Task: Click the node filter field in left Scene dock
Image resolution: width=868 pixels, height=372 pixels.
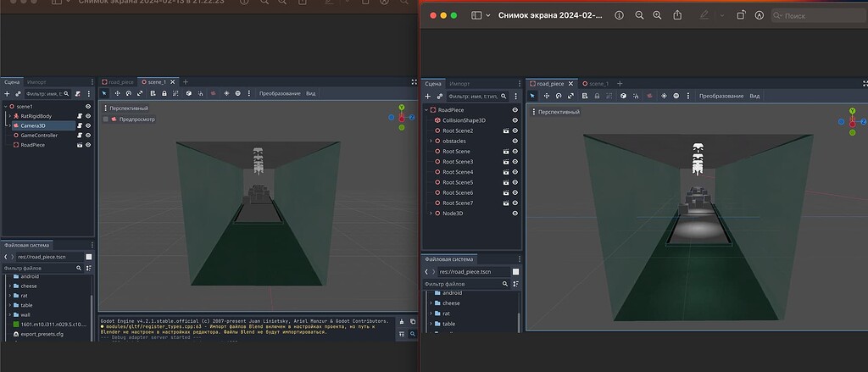Action: (47, 93)
